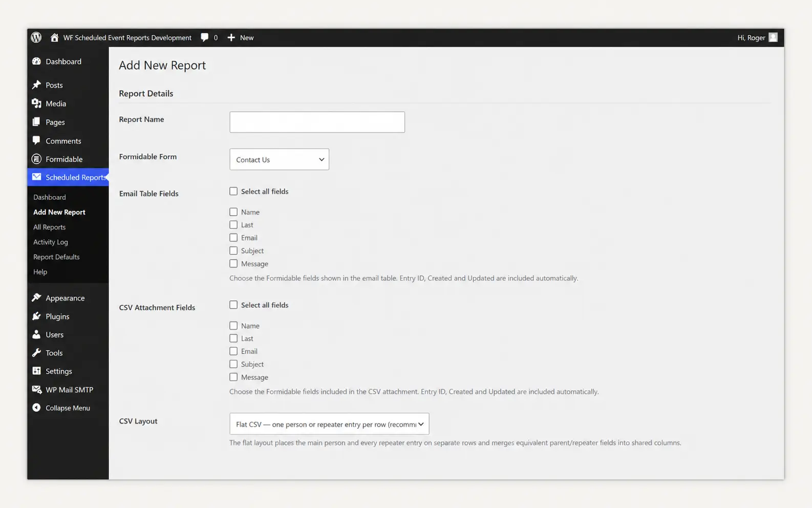Screen dimensions: 812x508
Task: Open the All Reports submenu item
Action: (x=50, y=227)
